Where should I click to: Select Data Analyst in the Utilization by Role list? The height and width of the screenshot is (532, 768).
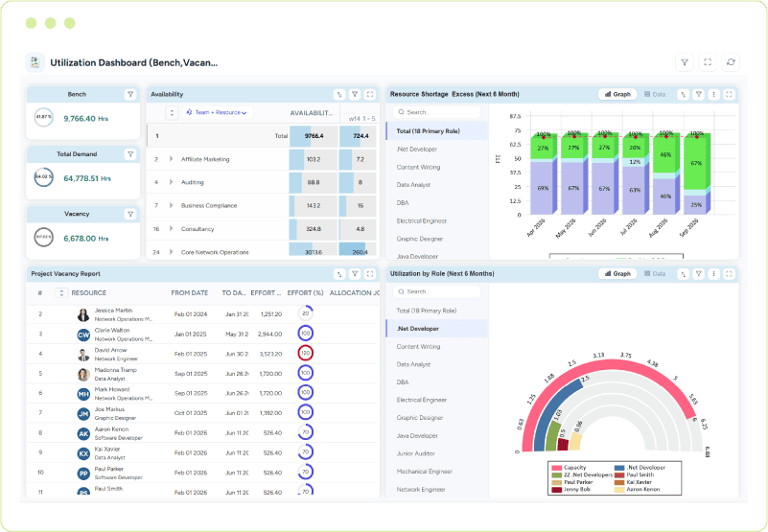coord(437,364)
